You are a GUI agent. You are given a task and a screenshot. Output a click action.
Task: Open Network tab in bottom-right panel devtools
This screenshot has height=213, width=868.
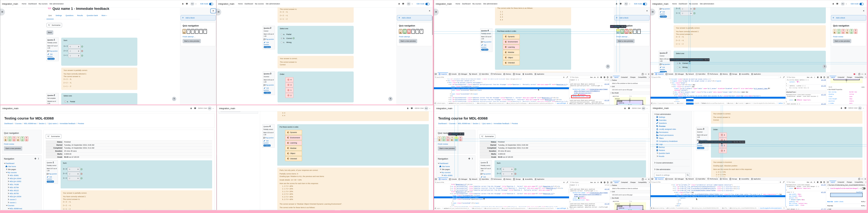[x=690, y=179]
